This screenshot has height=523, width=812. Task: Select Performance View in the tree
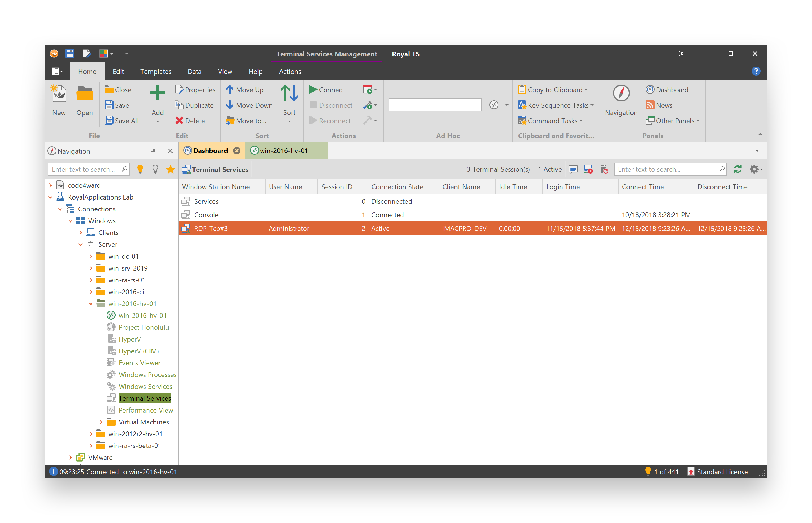[x=146, y=410]
